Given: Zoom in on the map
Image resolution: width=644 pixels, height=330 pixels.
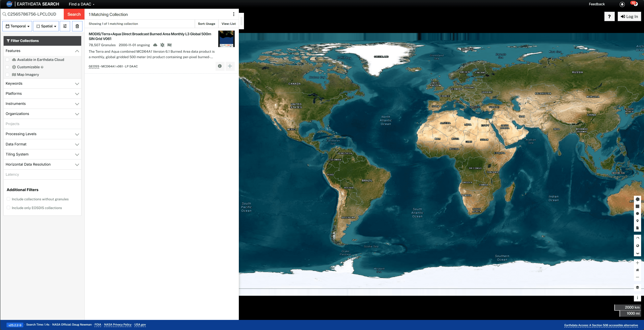Looking at the screenshot, I should pos(637,263).
